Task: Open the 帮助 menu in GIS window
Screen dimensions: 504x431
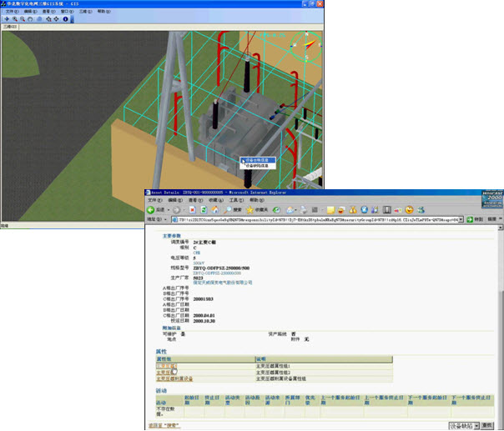Action: 103,12
